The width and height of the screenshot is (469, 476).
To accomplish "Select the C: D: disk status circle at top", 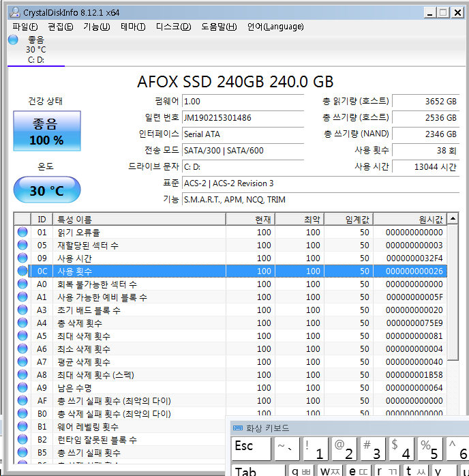I will [x=13, y=40].
